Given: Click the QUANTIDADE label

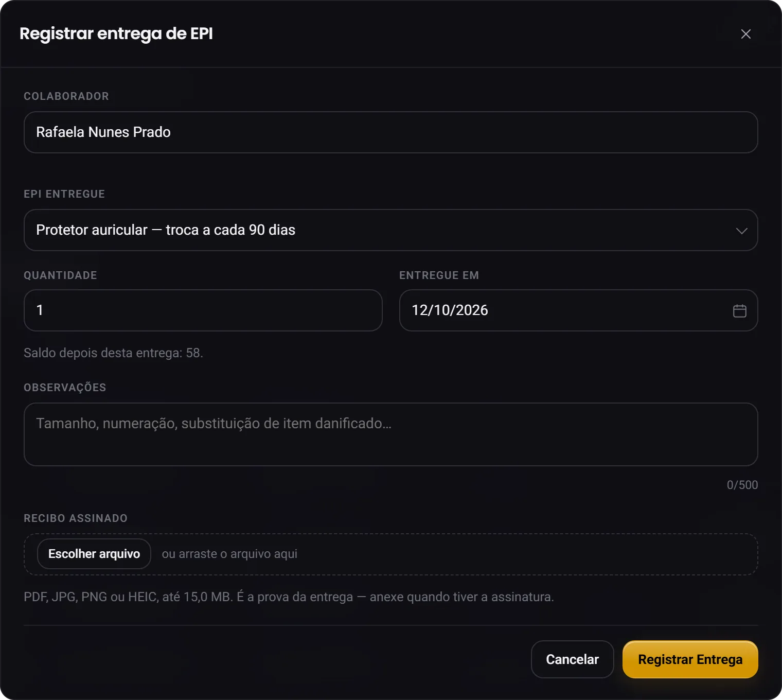Looking at the screenshot, I should click(x=60, y=275).
